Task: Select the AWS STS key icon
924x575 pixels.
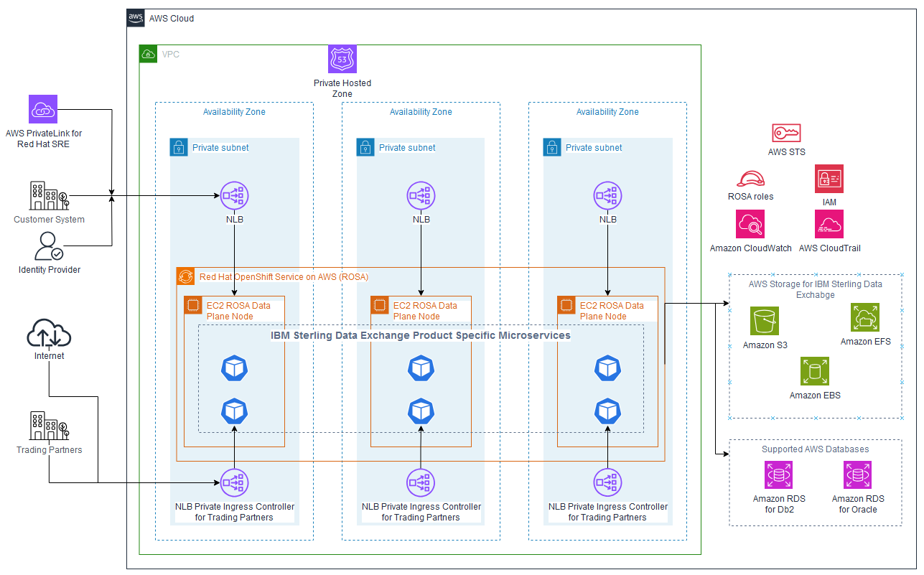Action: click(786, 133)
